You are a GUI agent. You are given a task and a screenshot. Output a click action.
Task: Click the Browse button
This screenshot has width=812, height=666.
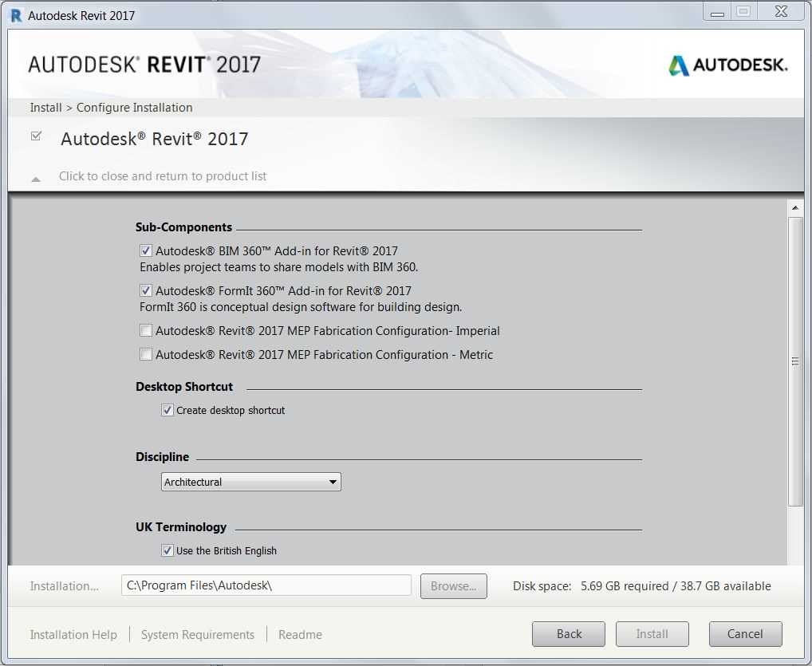pos(454,586)
